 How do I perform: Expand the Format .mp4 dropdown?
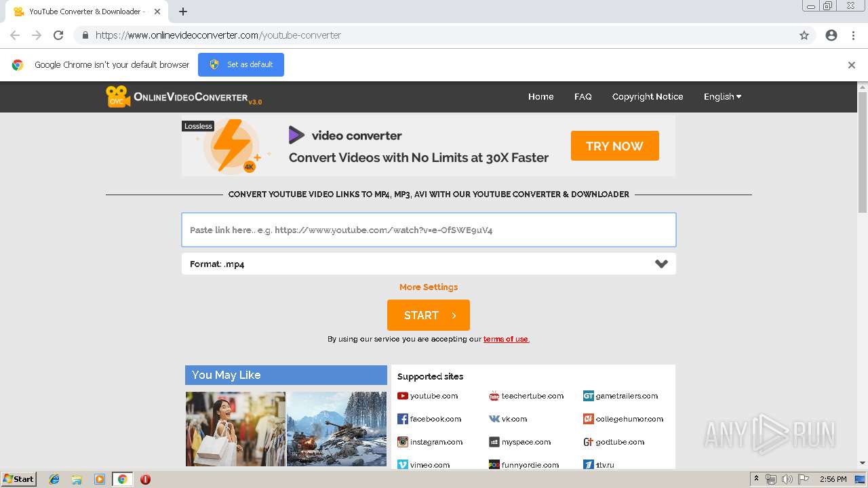pyautogui.click(x=429, y=264)
